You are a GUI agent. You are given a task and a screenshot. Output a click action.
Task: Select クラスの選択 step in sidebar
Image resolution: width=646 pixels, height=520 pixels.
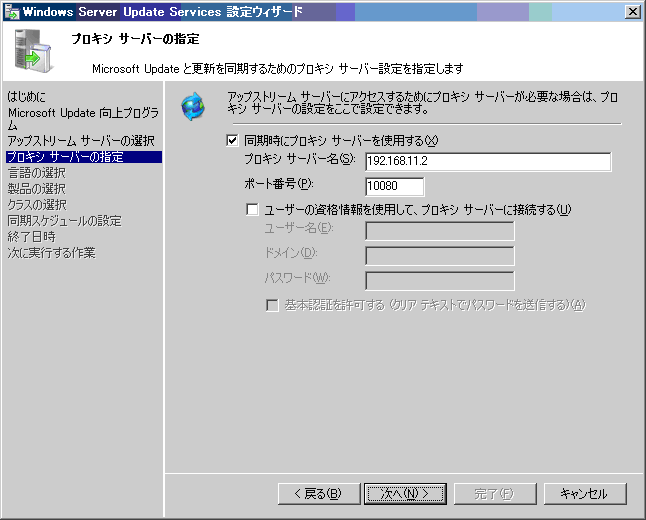37,205
